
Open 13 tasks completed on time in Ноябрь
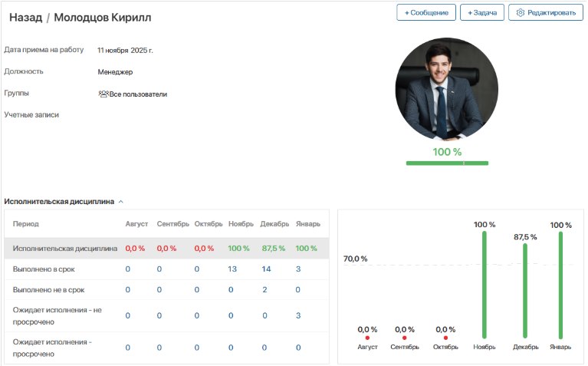tap(232, 269)
